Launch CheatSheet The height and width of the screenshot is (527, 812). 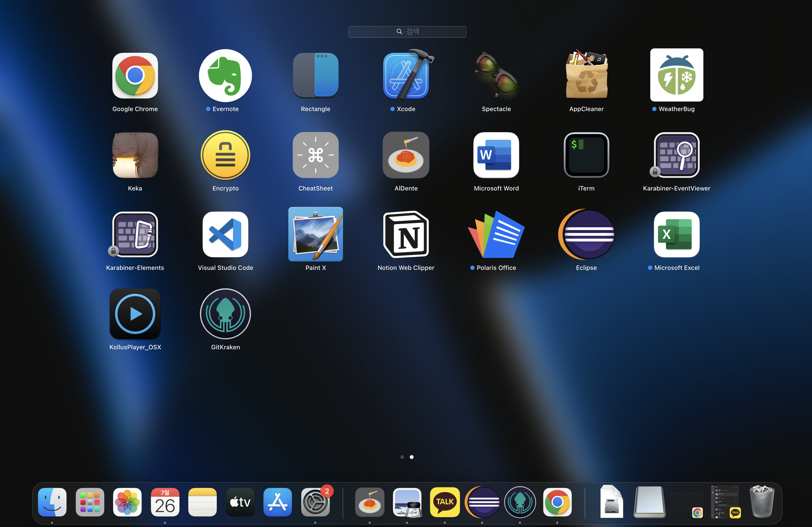coord(315,155)
